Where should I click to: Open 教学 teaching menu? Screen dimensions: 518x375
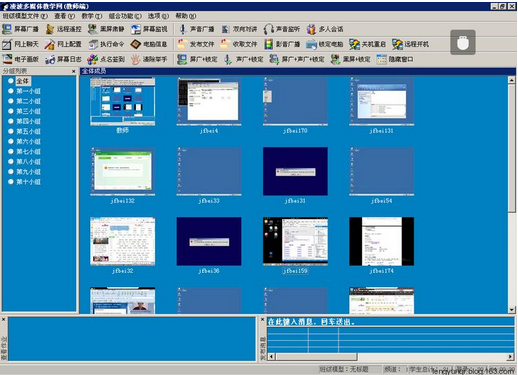tap(92, 16)
